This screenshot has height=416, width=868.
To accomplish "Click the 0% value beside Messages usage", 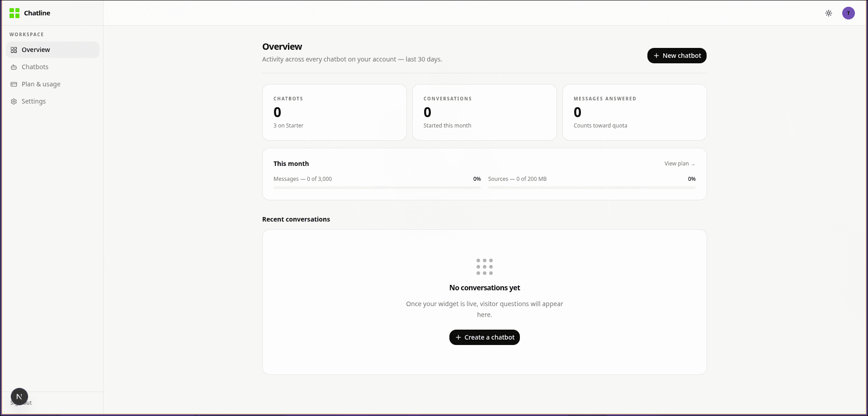I will click(477, 179).
